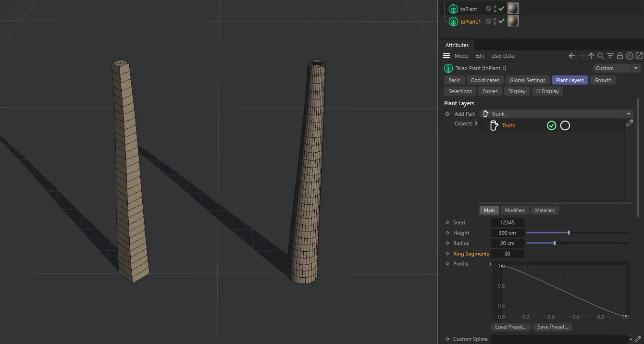Image resolution: width=644 pixels, height=344 pixels.
Task: Toggle the green enable circle for the Trunk layer
Action: coord(551,125)
